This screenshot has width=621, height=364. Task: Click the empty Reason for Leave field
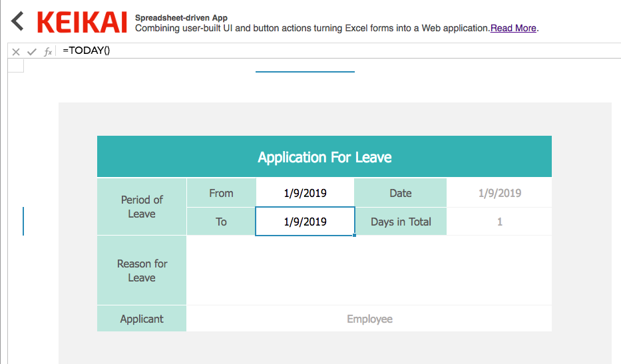(x=369, y=270)
